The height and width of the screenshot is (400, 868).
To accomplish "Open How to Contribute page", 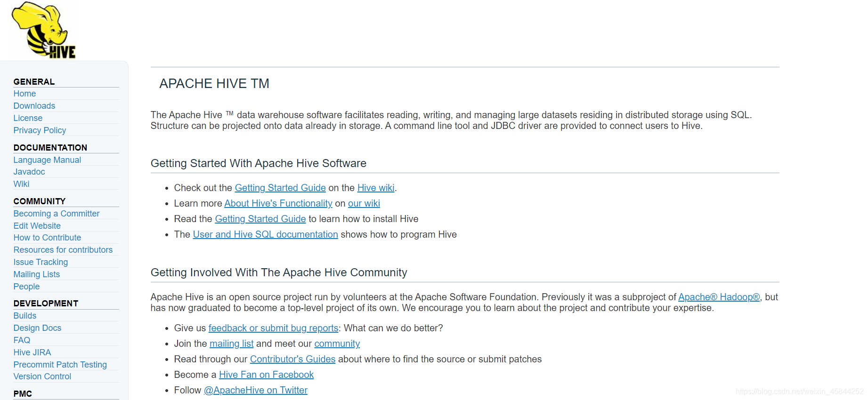I will coord(47,238).
